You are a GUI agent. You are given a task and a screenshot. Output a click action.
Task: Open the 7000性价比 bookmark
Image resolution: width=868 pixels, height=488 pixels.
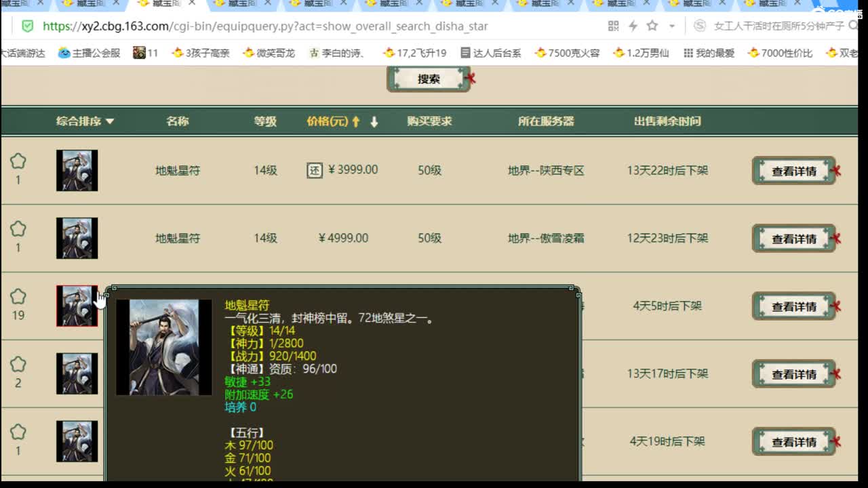point(780,53)
